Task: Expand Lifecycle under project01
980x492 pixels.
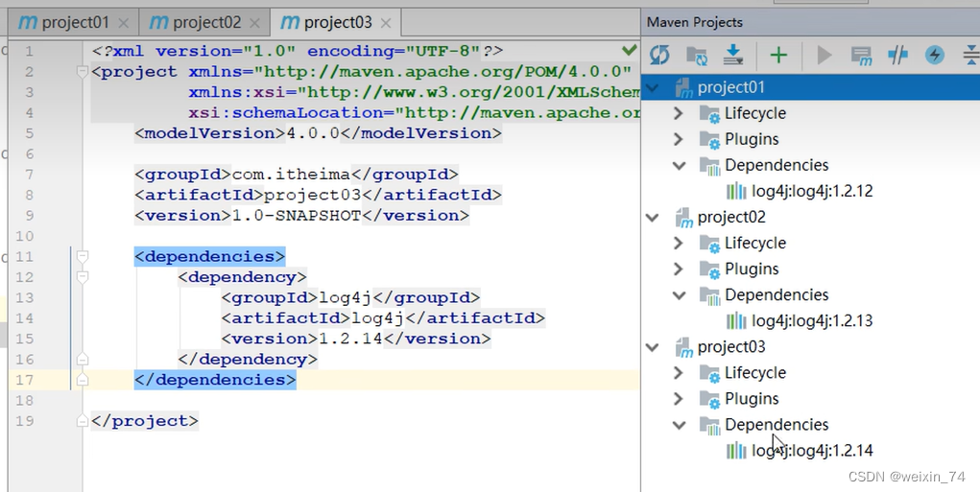Action: point(679,113)
